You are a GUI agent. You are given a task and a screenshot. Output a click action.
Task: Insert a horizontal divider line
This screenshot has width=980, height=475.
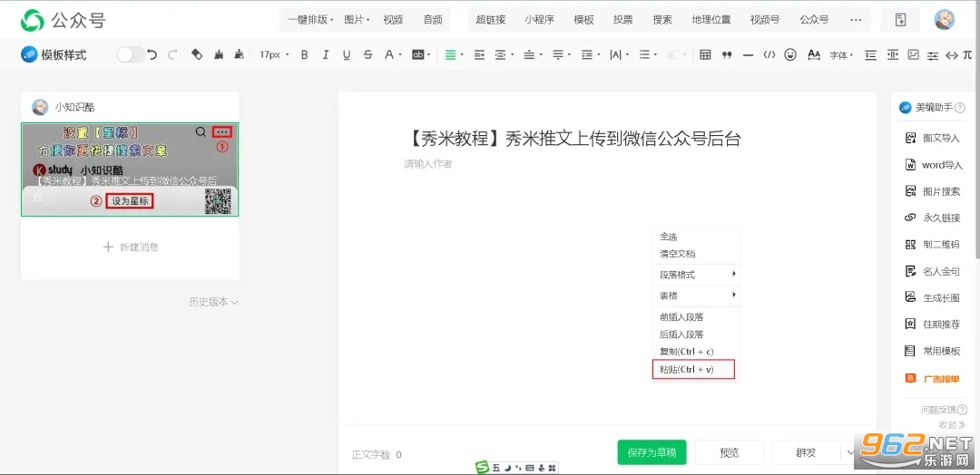(x=748, y=55)
